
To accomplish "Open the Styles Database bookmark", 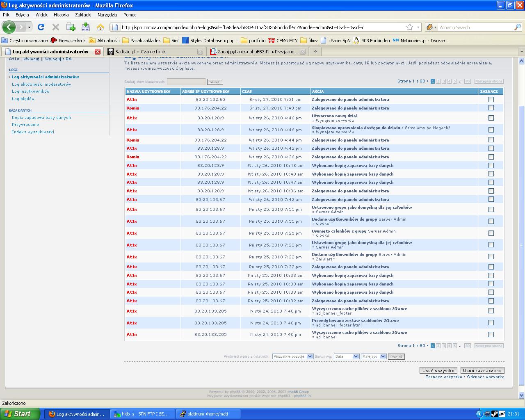I will (210, 41).
